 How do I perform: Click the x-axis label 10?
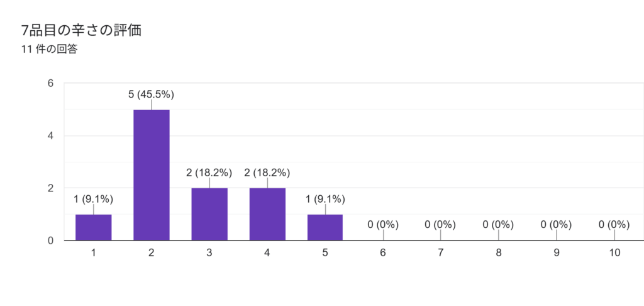click(x=614, y=252)
